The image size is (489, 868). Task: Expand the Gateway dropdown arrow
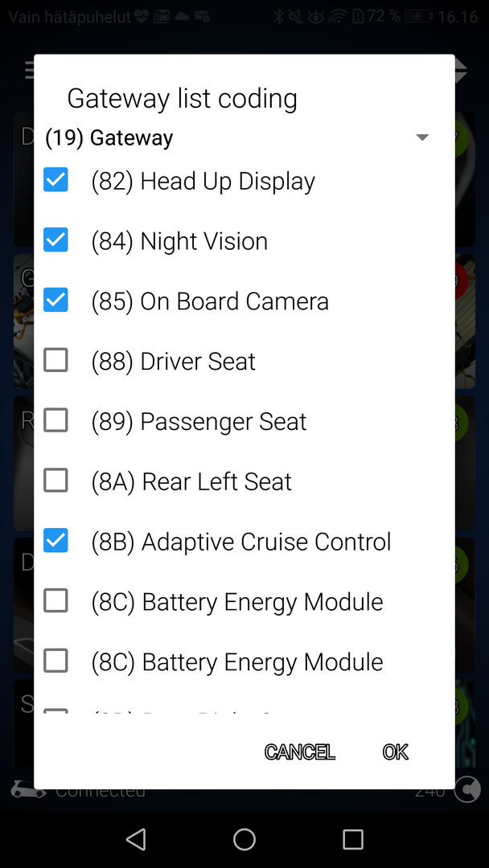click(422, 138)
